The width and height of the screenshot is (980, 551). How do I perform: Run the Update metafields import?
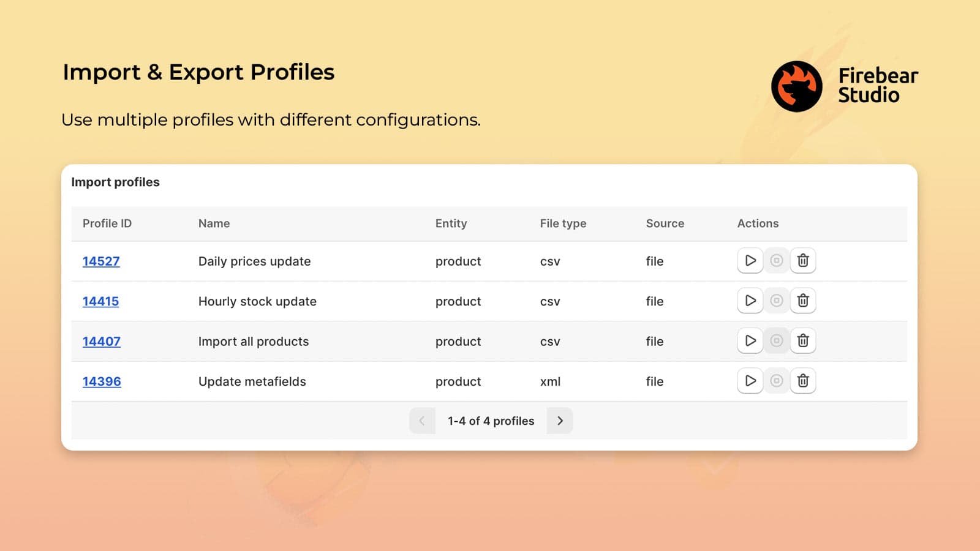(750, 381)
